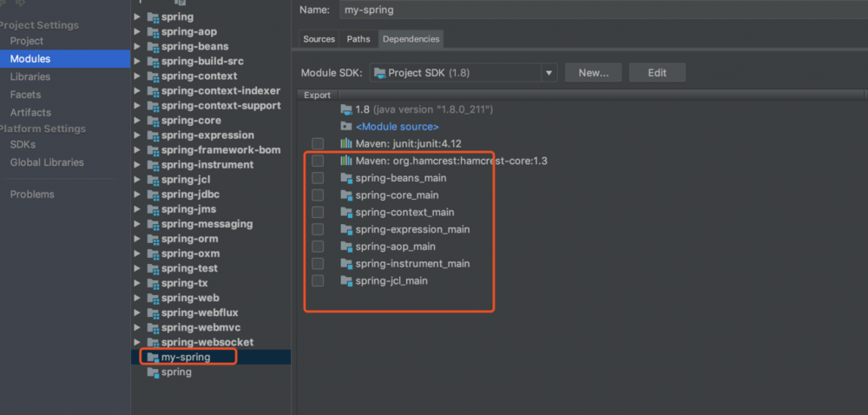Click the spring-jdbc module folder icon
Image resolution: width=868 pixels, height=415 pixels.
click(153, 194)
